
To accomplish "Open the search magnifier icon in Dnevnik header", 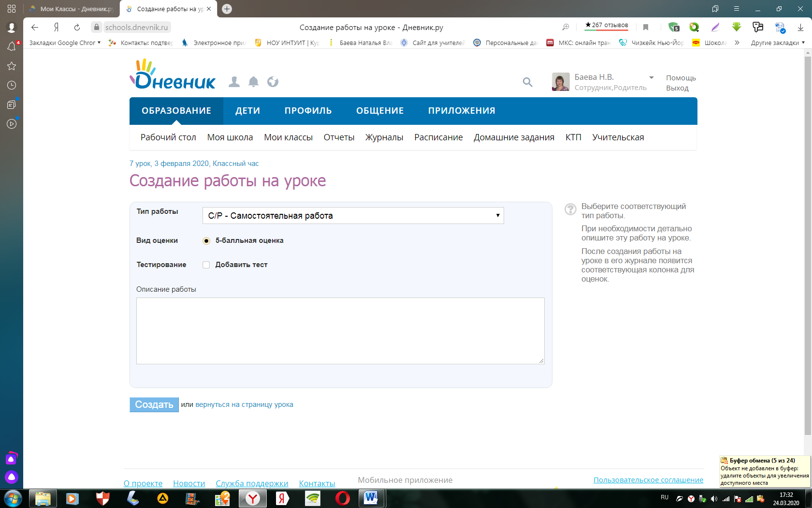I will pos(527,82).
